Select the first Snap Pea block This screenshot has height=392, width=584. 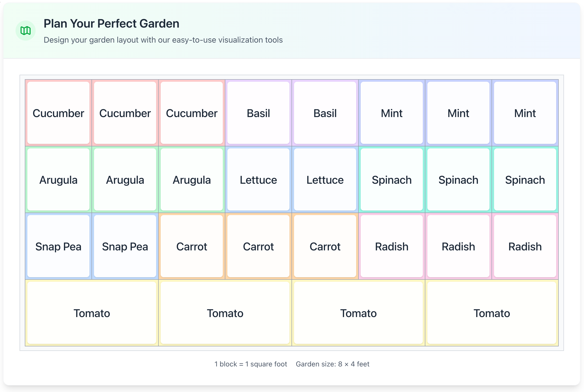coord(58,246)
